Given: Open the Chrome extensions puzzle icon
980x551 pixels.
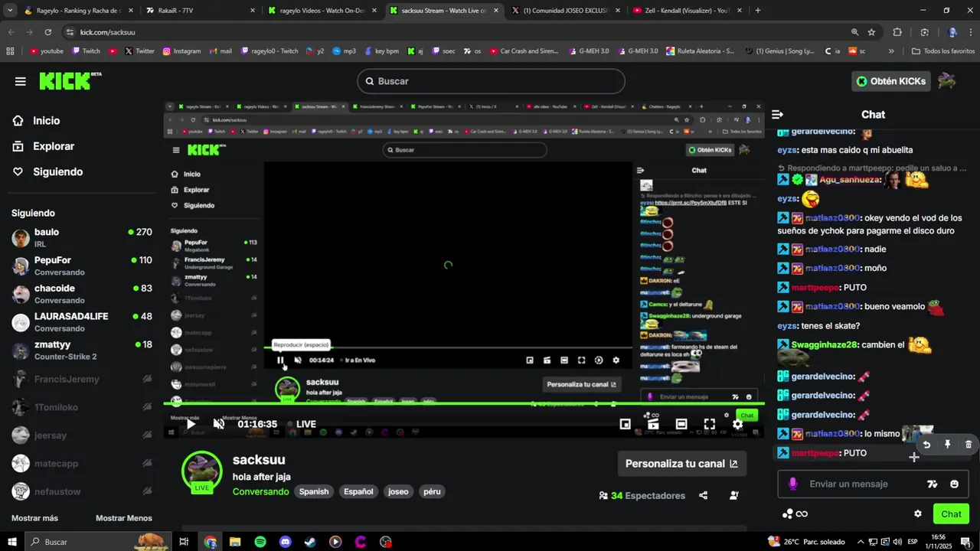Looking at the screenshot, I should click(897, 32).
